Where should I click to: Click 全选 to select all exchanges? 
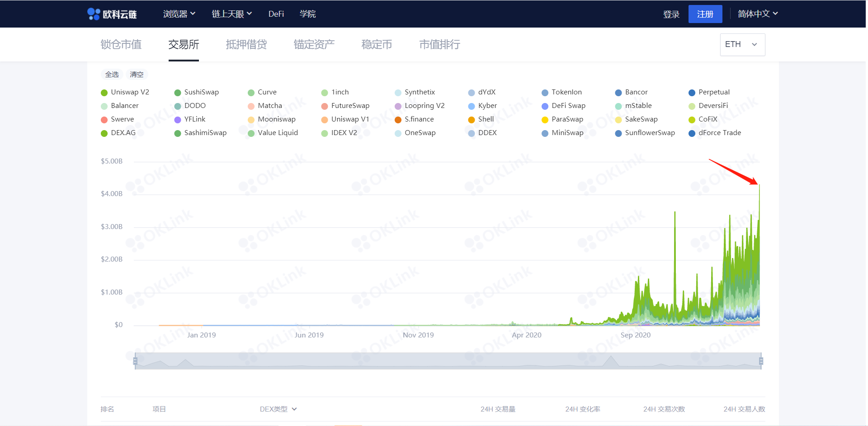pos(112,74)
